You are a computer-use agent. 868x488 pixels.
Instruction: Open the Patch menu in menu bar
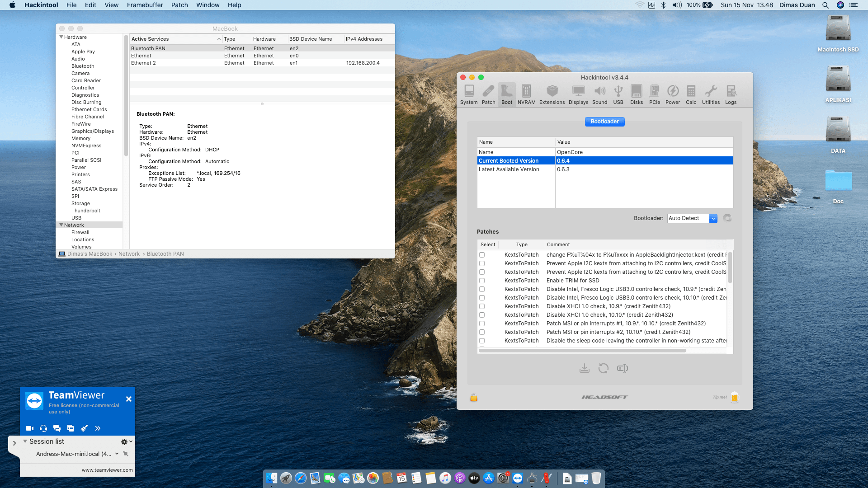click(179, 5)
